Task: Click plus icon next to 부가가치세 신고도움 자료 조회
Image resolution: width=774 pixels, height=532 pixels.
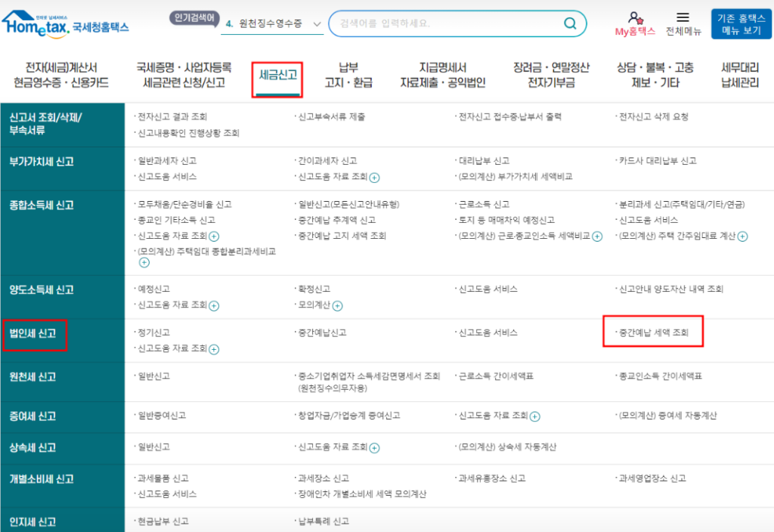Action: click(375, 178)
